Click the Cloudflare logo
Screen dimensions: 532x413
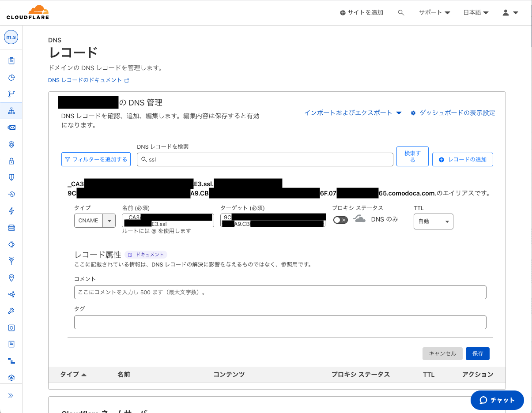(x=28, y=12)
